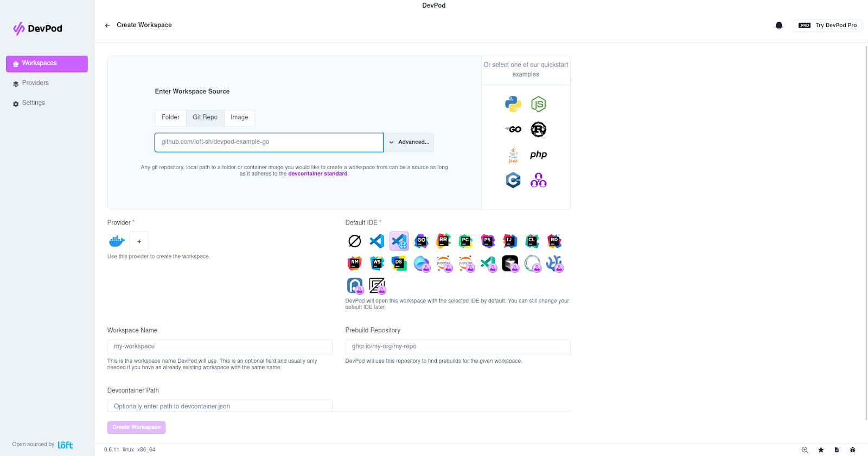The height and width of the screenshot is (456, 868).
Task: Load the PHP quickstart example
Action: click(538, 155)
